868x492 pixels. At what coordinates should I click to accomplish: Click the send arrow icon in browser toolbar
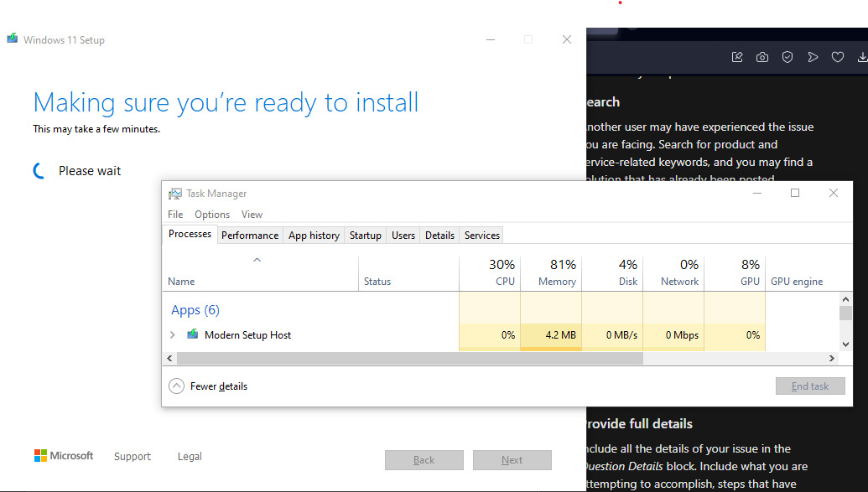[813, 57]
